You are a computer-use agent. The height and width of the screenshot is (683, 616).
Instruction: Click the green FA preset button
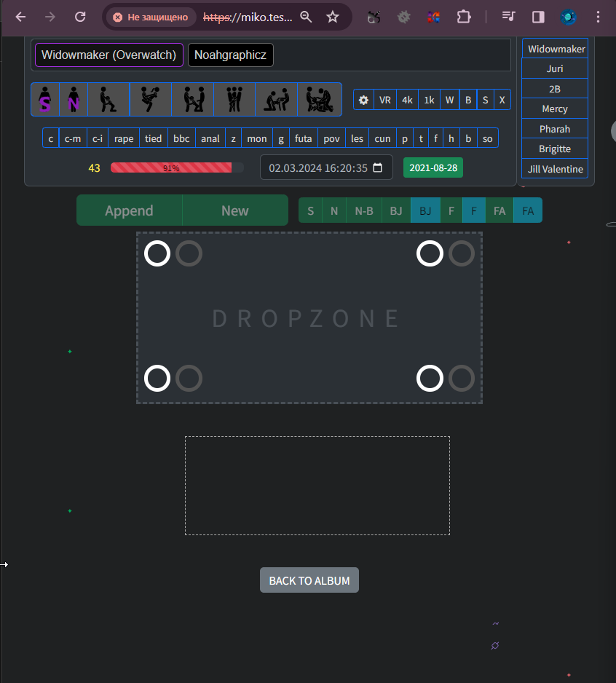tap(499, 211)
